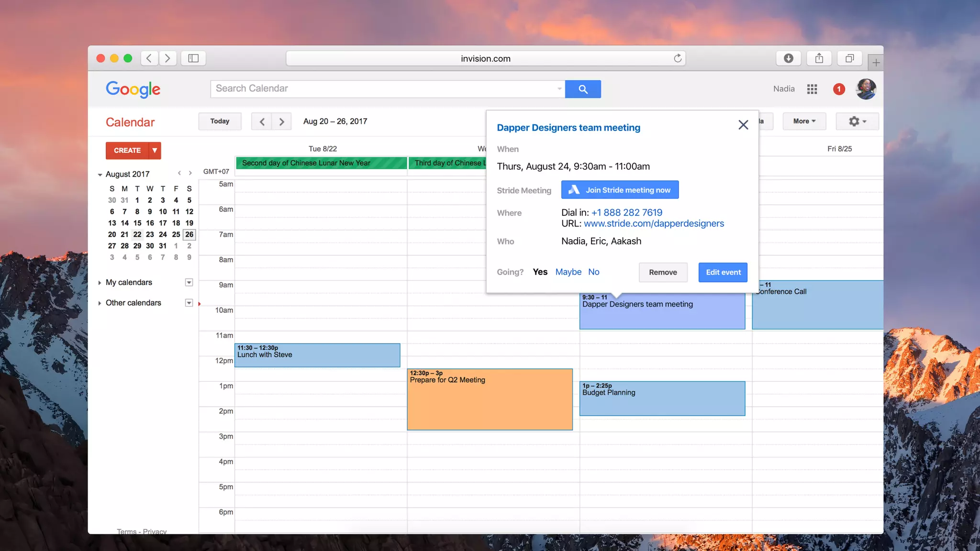The height and width of the screenshot is (551, 980).
Task: Select August 26 in mini calendar
Action: (189, 234)
